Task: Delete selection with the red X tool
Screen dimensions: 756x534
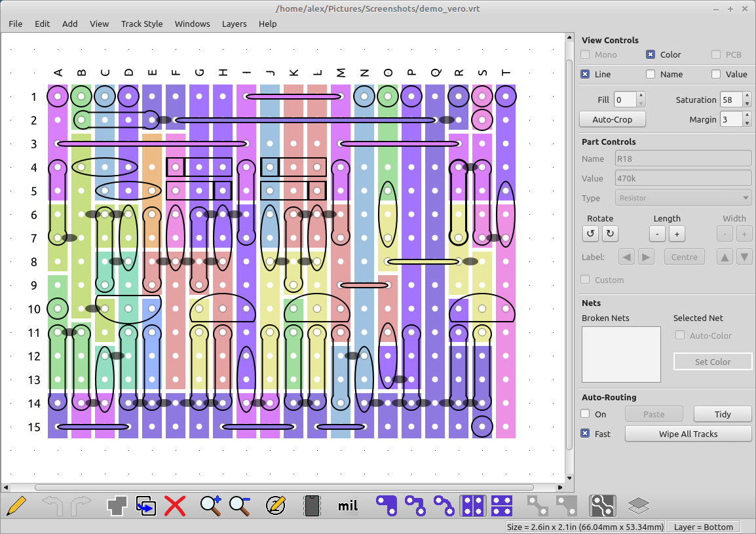Action: (x=175, y=505)
